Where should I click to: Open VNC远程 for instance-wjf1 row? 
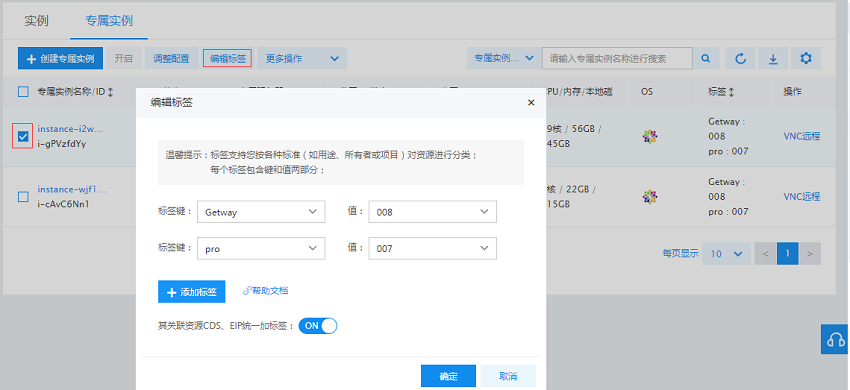[x=802, y=196]
